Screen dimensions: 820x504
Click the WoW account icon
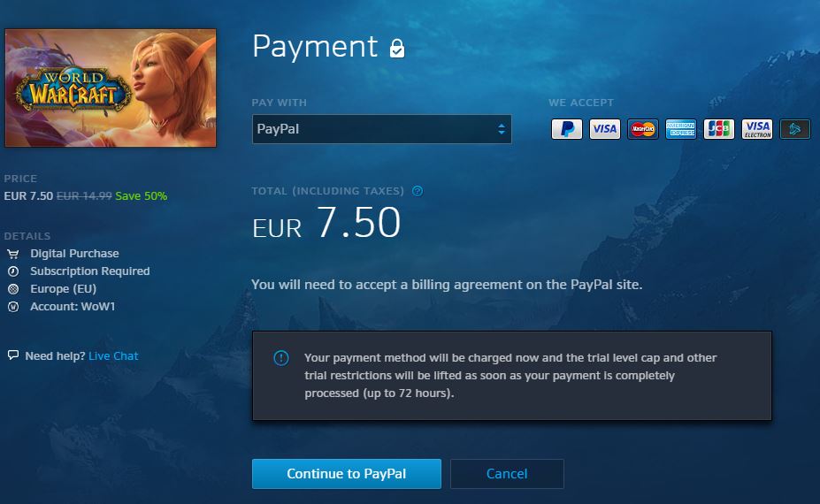[x=13, y=306]
